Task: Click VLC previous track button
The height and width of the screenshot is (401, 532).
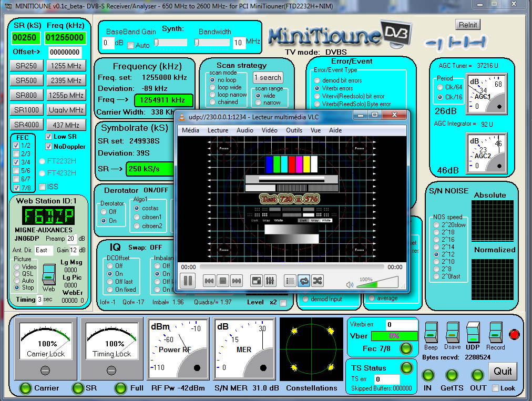Action: 209,281
